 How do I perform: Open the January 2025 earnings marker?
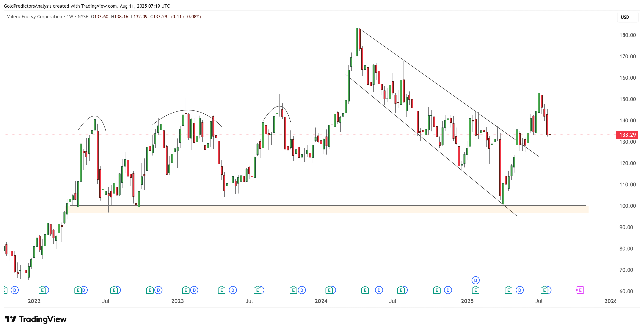point(475,290)
